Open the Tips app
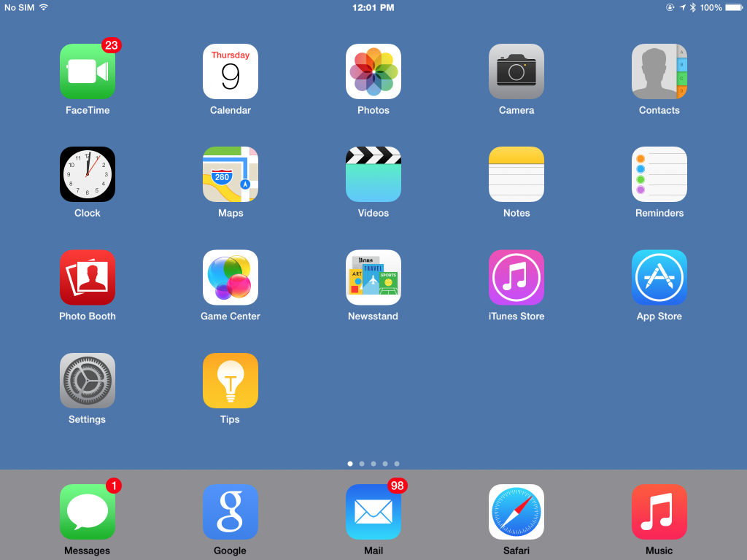Viewport: 747px width, 560px height. click(230, 381)
